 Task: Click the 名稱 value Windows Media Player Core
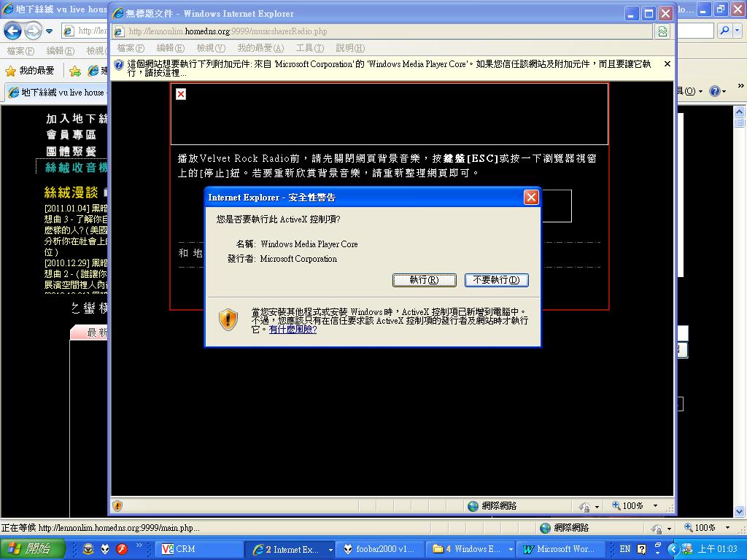pyautogui.click(x=309, y=244)
